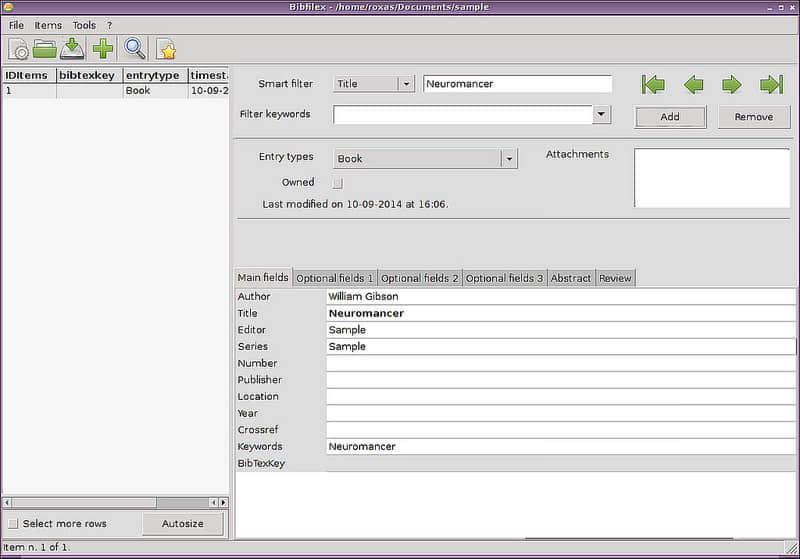The height and width of the screenshot is (559, 800).
Task: Click the magnifying glass search icon
Action: [x=135, y=49]
